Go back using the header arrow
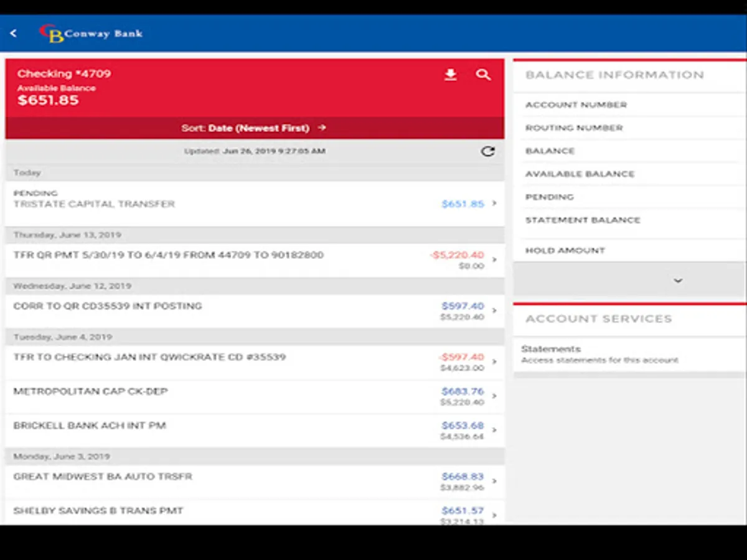This screenshot has width=747, height=560. click(13, 34)
